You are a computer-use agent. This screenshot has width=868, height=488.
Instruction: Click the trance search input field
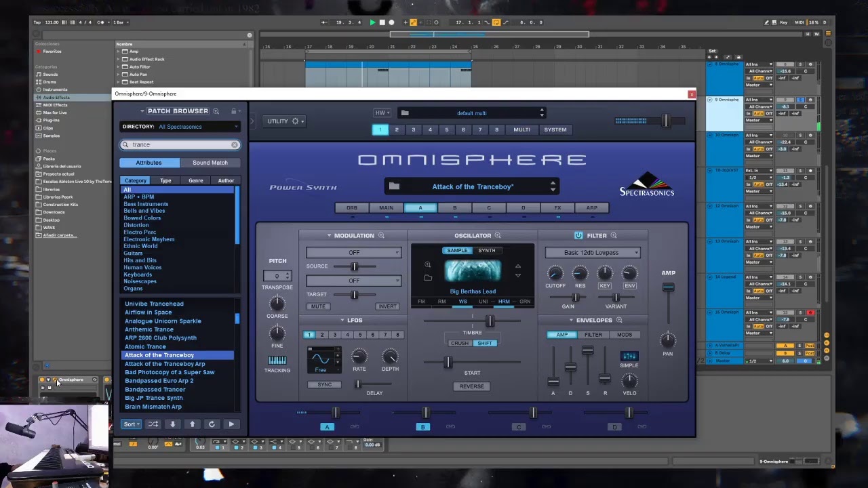180,144
